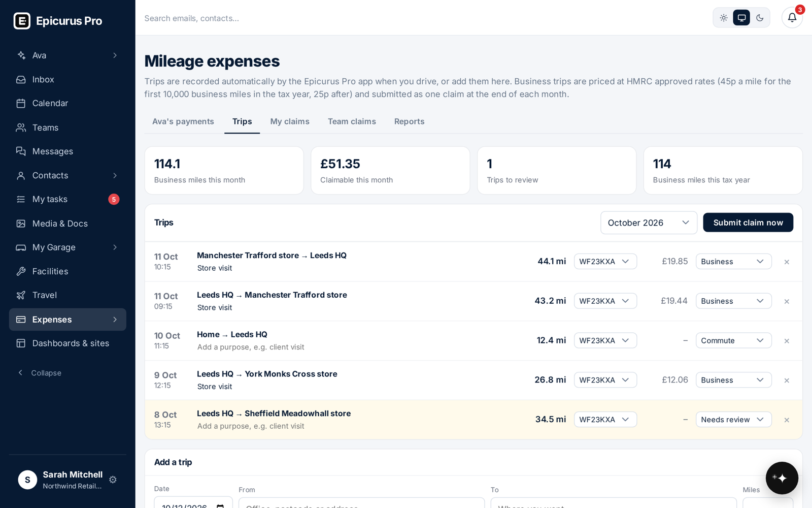Screen dimensions: 812x508
Task: Open Dashboards & sites layout icon
Action: [x=21, y=343]
